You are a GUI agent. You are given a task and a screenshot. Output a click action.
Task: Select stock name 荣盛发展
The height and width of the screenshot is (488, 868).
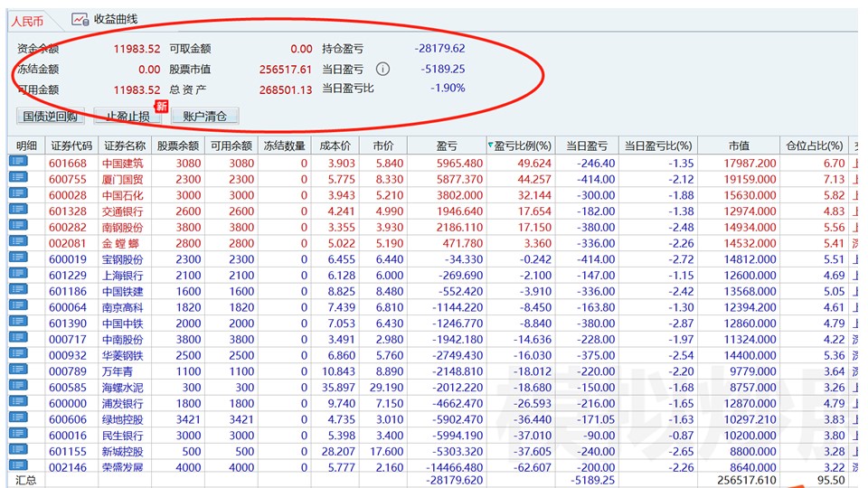[122, 467]
